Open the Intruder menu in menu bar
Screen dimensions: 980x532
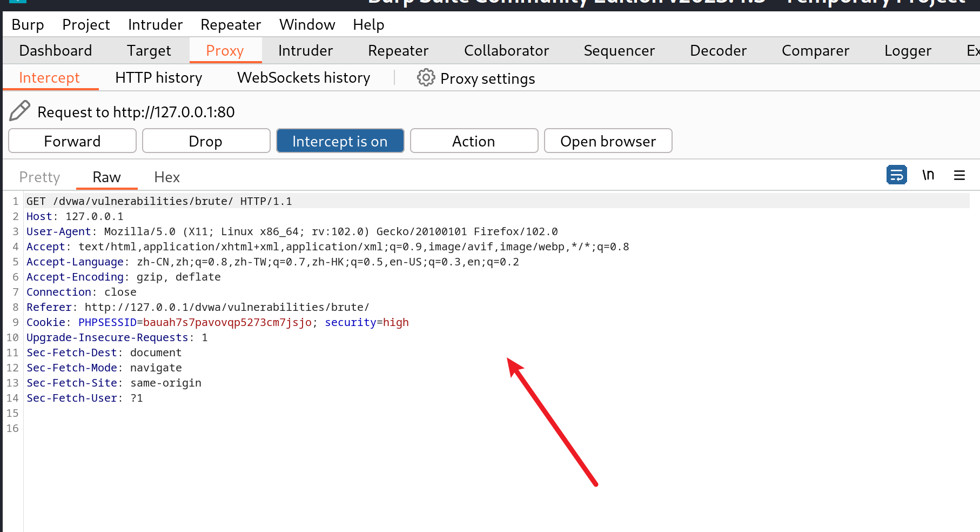(x=155, y=25)
